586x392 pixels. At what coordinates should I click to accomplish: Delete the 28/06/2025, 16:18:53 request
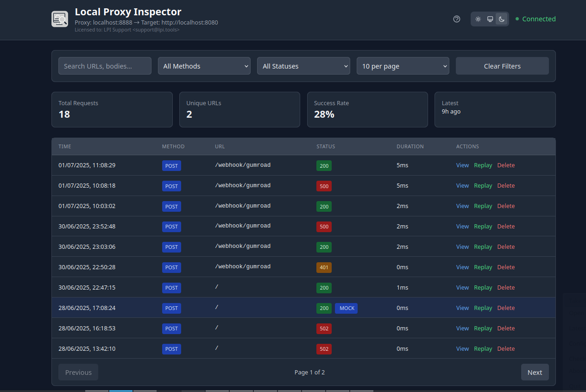tap(506, 328)
